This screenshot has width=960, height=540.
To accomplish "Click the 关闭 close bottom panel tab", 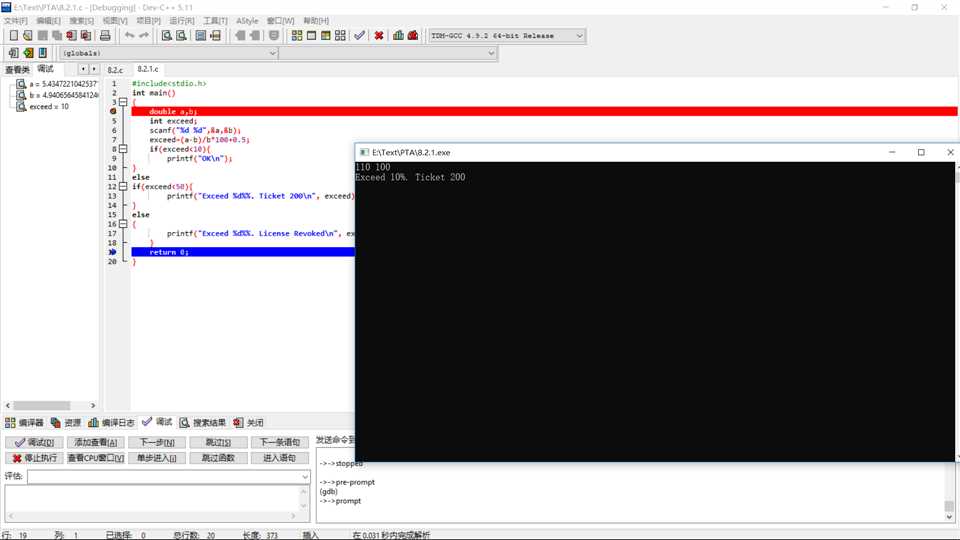I will pyautogui.click(x=248, y=422).
